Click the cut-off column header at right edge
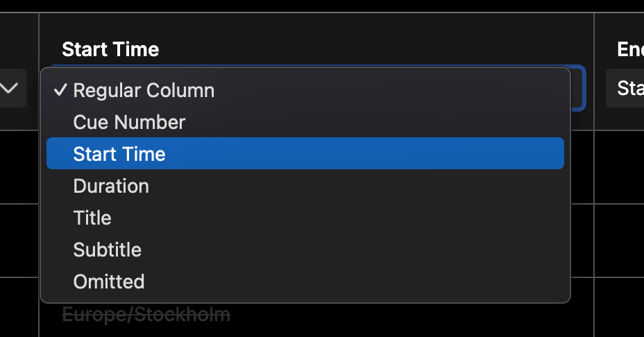Image resolution: width=644 pixels, height=337 pixels. click(x=630, y=49)
